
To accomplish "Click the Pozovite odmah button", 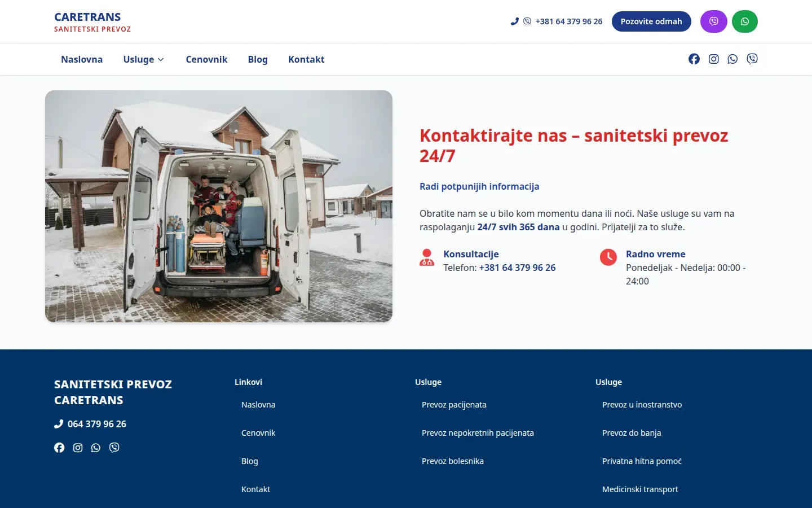I will pos(651,21).
